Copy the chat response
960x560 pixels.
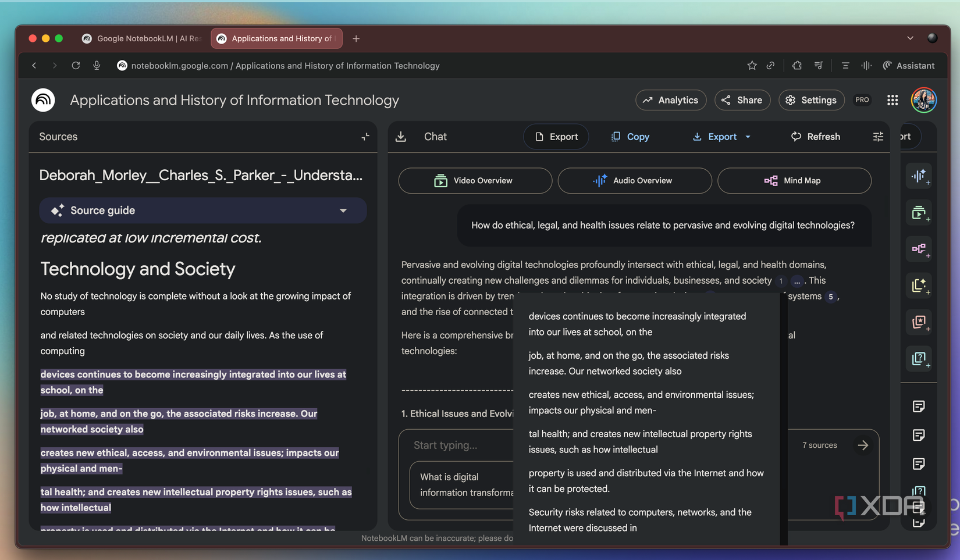coord(630,137)
